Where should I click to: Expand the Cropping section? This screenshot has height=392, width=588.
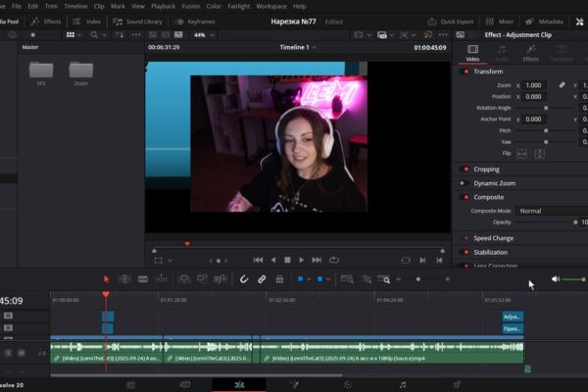[x=486, y=170]
